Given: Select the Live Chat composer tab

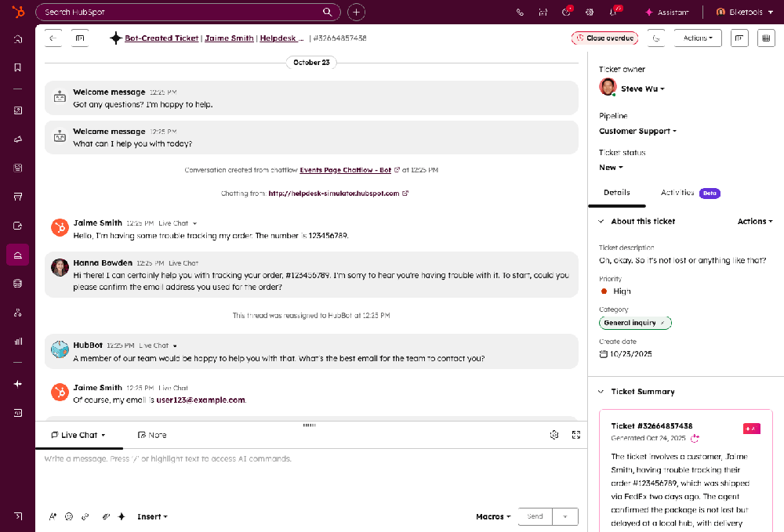Looking at the screenshot, I should point(78,435).
